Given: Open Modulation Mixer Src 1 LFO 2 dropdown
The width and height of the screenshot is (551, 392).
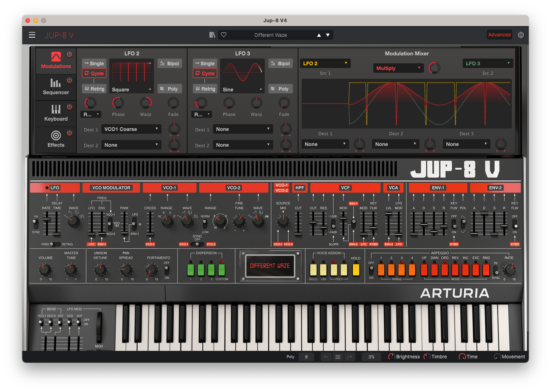Looking at the screenshot, I should pos(325,63).
